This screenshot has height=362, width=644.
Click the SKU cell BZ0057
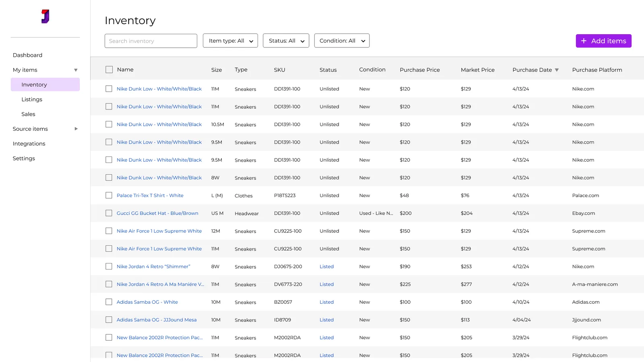pyautogui.click(x=283, y=302)
